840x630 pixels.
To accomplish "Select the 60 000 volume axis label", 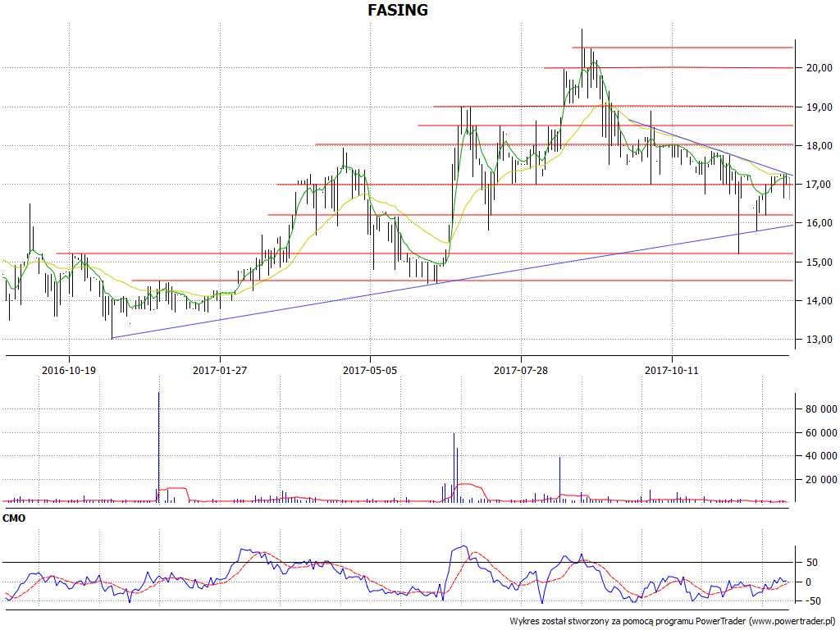I will point(820,433).
